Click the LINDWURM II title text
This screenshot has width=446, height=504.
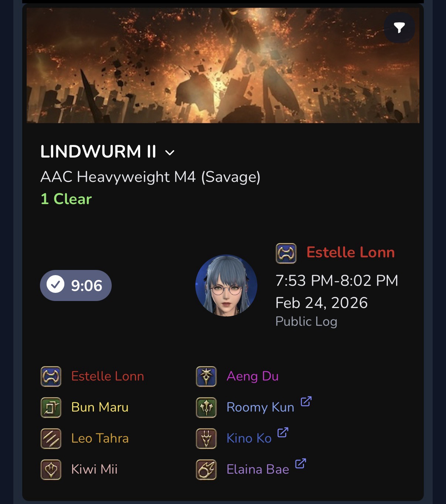pos(98,152)
